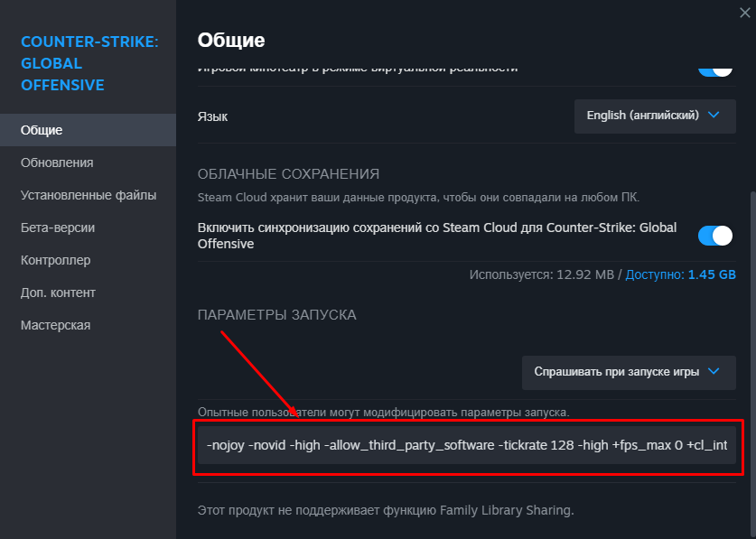Screen dimensions: 756x539
Task: Toggle the virtual reality theater switch
Action: pyautogui.click(x=715, y=69)
